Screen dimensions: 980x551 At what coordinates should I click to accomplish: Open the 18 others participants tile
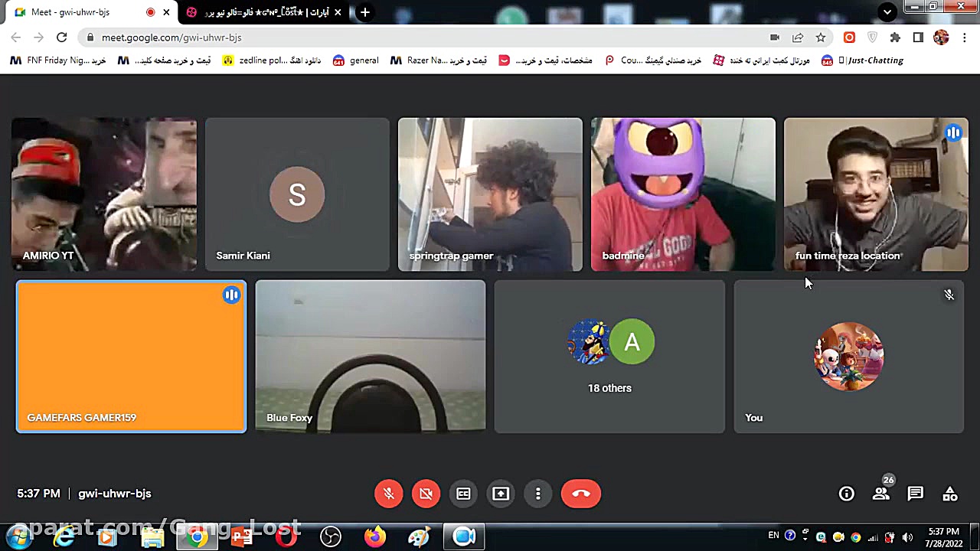[609, 357]
